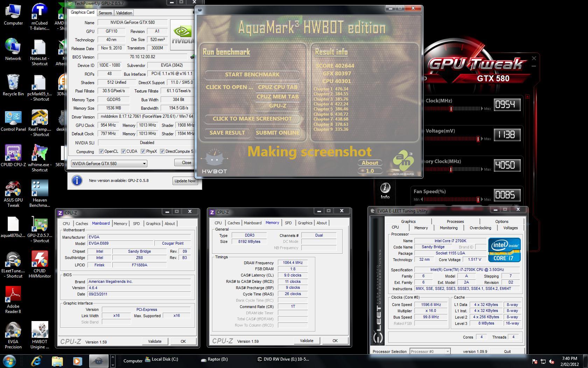Viewport: 588px width, 368px height.
Task: Click Local Disk (C:) in taskbar
Action: pyautogui.click(x=162, y=359)
